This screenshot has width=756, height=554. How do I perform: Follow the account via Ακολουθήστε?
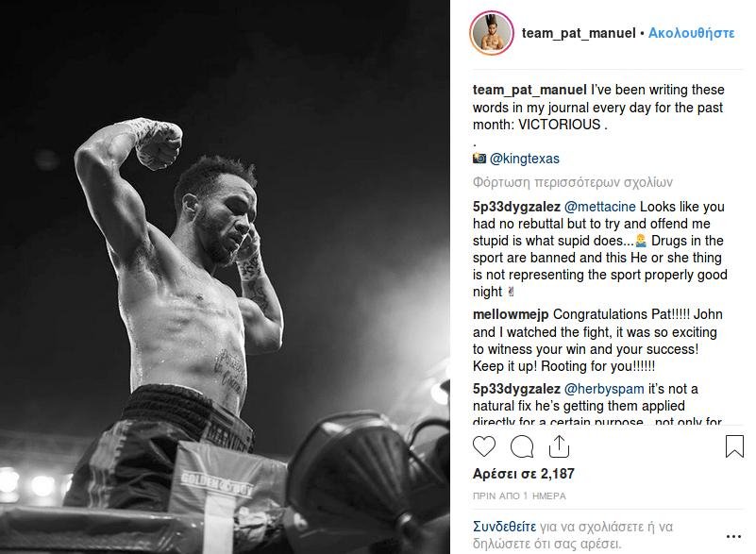pos(692,33)
